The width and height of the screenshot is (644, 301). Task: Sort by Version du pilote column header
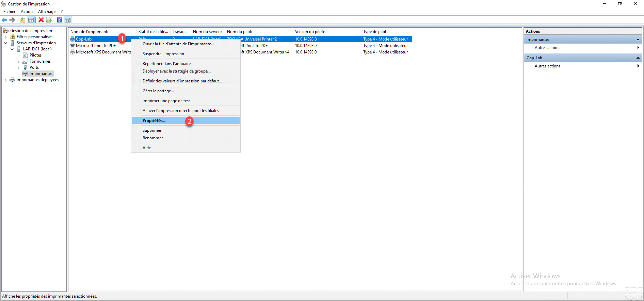327,32
